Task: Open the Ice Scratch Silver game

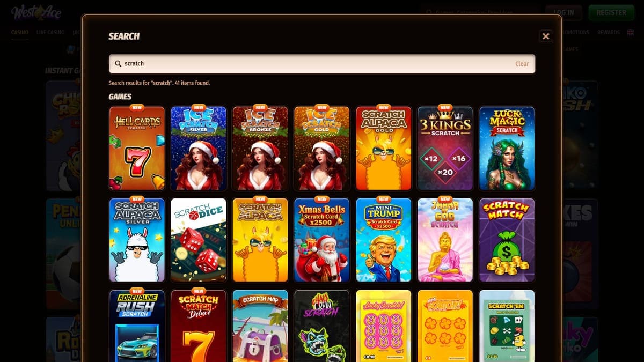Action: tap(199, 149)
